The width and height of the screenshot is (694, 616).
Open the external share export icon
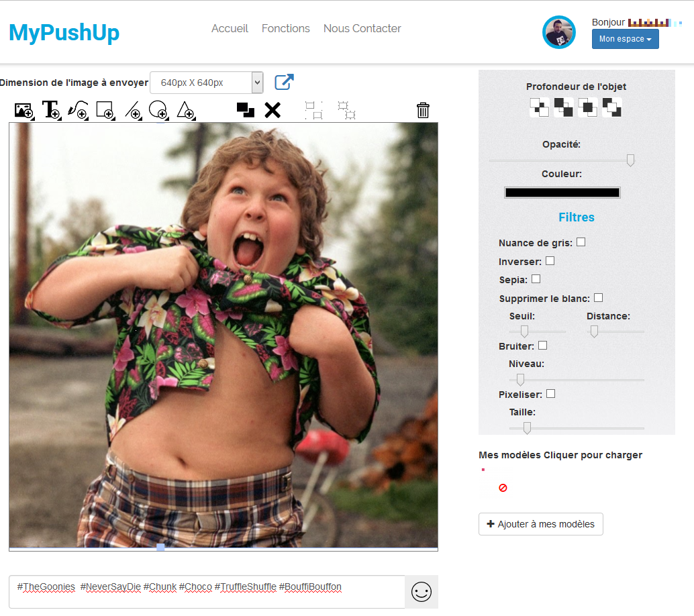[284, 82]
